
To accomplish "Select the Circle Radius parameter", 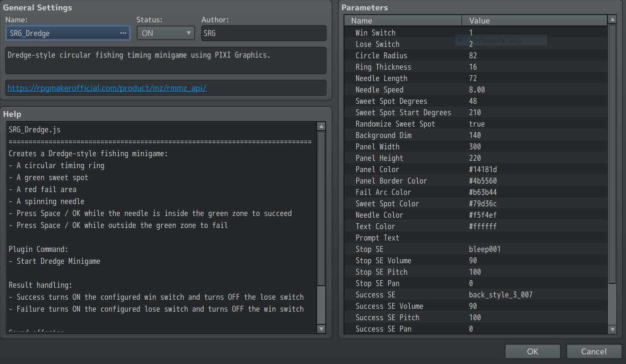I will (x=476, y=56).
